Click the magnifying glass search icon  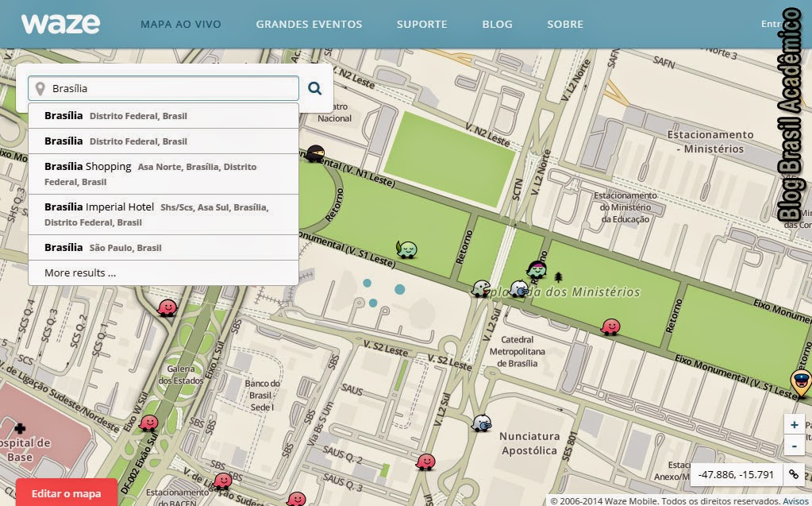click(x=313, y=87)
